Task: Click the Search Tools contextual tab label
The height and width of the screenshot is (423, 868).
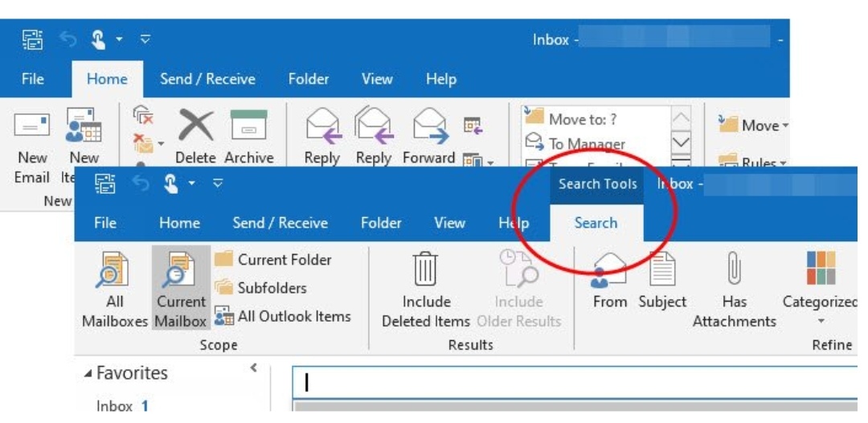Action: [x=597, y=184]
